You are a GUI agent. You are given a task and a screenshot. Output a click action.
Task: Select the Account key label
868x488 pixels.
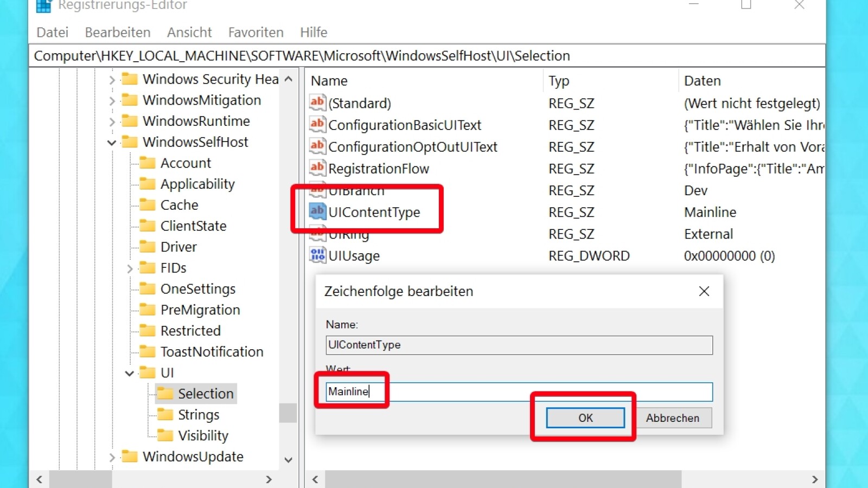coord(186,163)
